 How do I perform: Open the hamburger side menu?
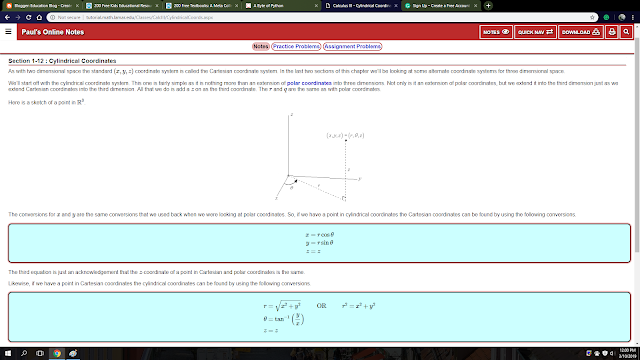pos(8,31)
